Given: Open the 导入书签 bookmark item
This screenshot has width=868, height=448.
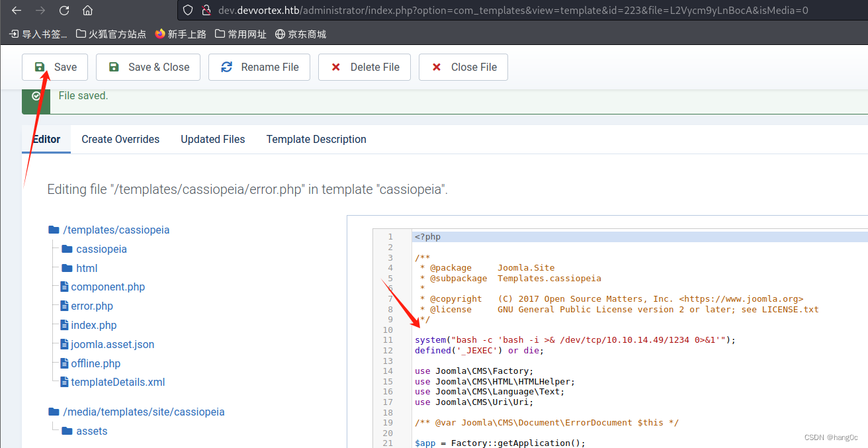Looking at the screenshot, I should pos(38,34).
